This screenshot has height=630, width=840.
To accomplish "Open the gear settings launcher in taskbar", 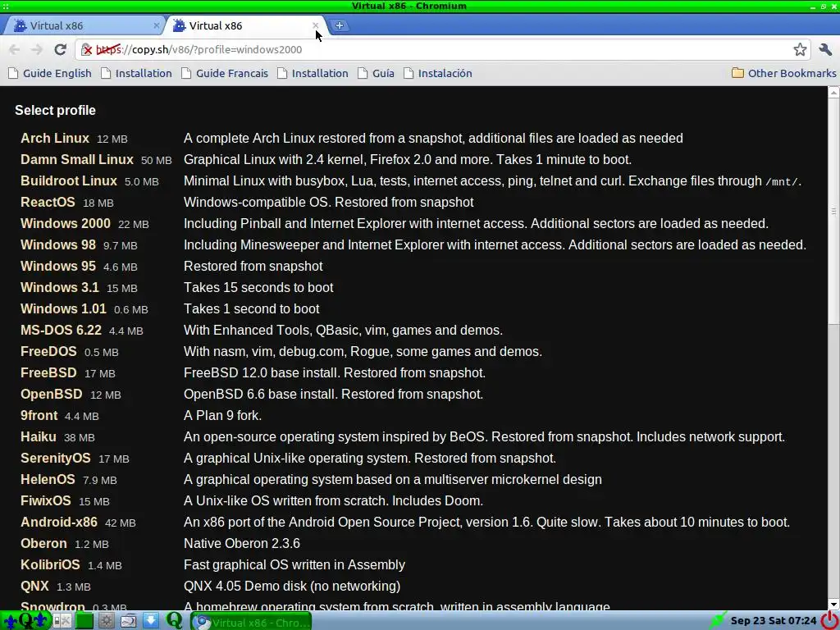I will (106, 621).
